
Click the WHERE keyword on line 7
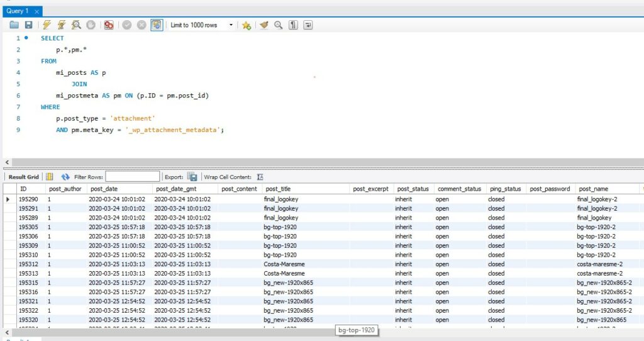pos(50,107)
